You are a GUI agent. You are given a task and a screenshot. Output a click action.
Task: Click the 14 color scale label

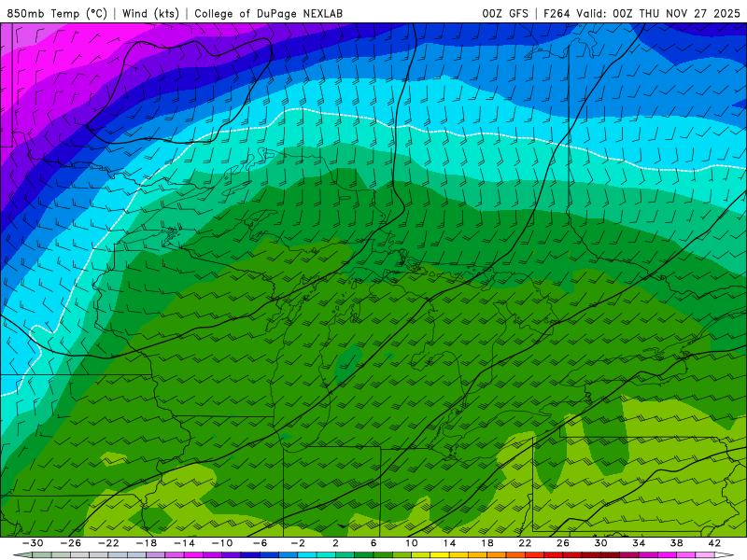449,543
